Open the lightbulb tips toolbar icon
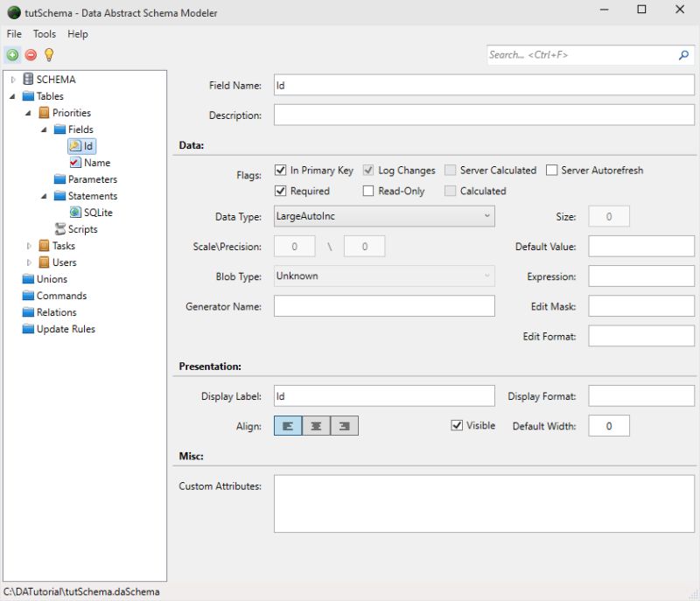The image size is (700, 601). [49, 54]
